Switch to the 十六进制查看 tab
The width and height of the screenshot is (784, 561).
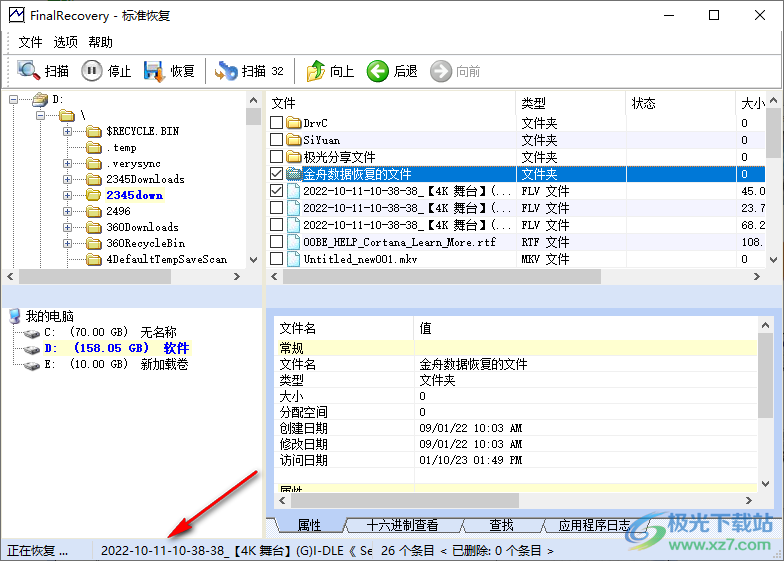[402, 525]
